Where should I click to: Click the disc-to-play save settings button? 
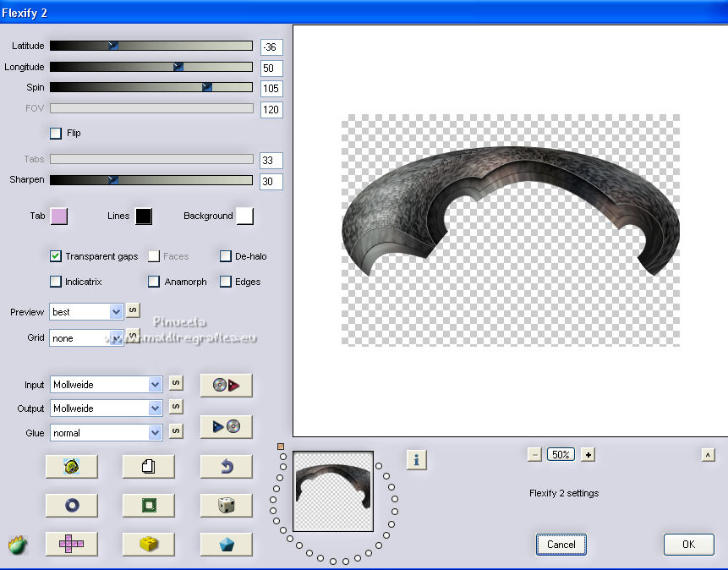click(x=226, y=385)
